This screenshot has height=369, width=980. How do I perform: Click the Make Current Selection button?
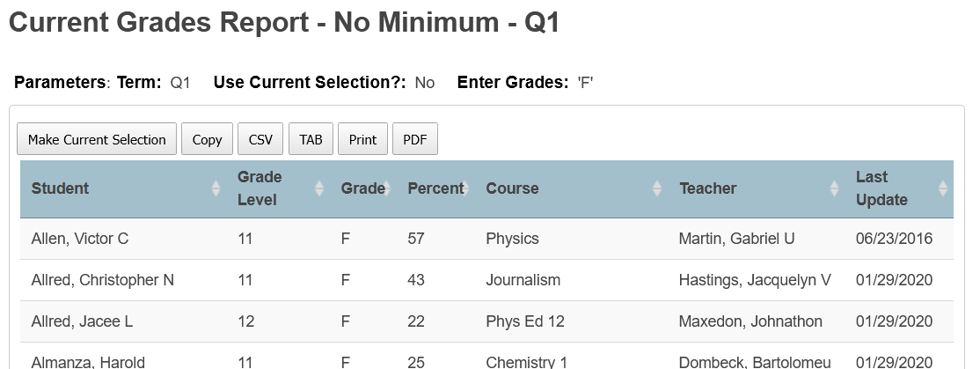97,139
